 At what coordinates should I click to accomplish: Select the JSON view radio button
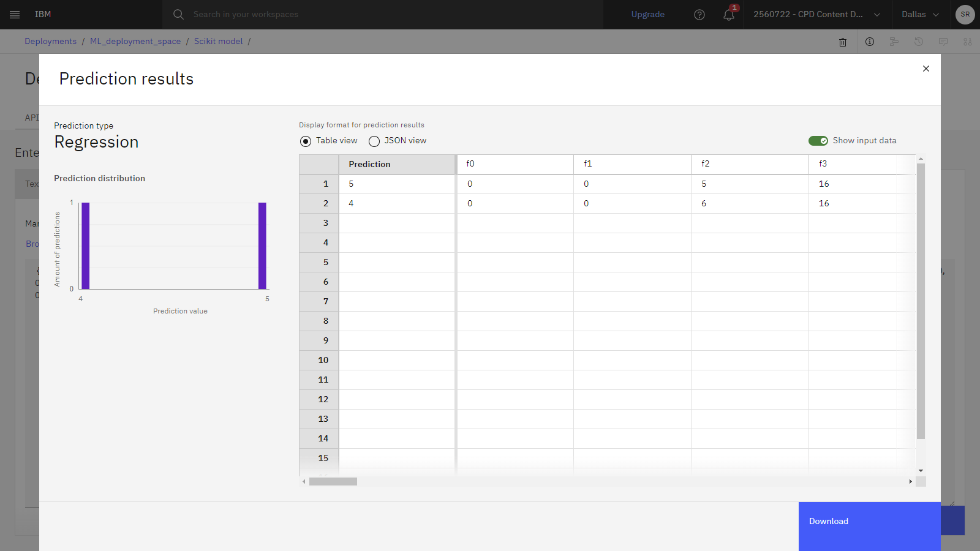(374, 141)
